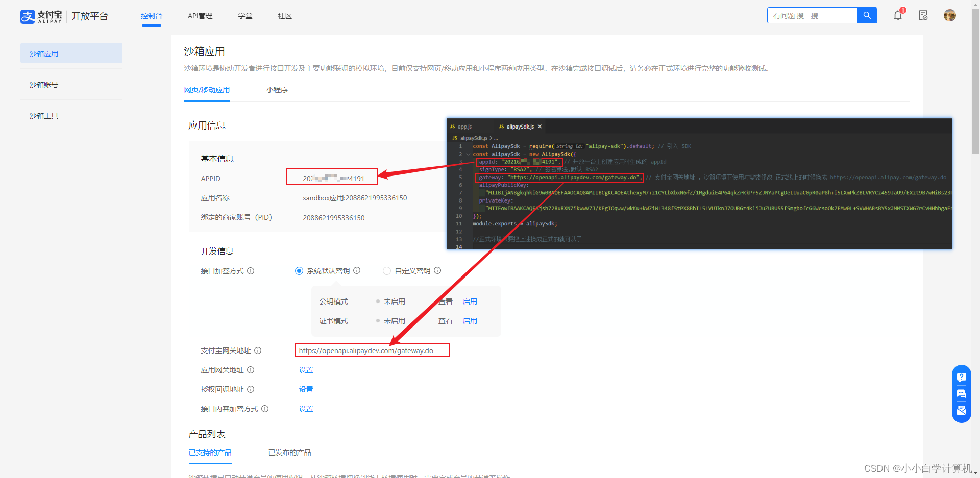Open the document list icon in header
The height and width of the screenshot is (478, 980).
tap(923, 16)
